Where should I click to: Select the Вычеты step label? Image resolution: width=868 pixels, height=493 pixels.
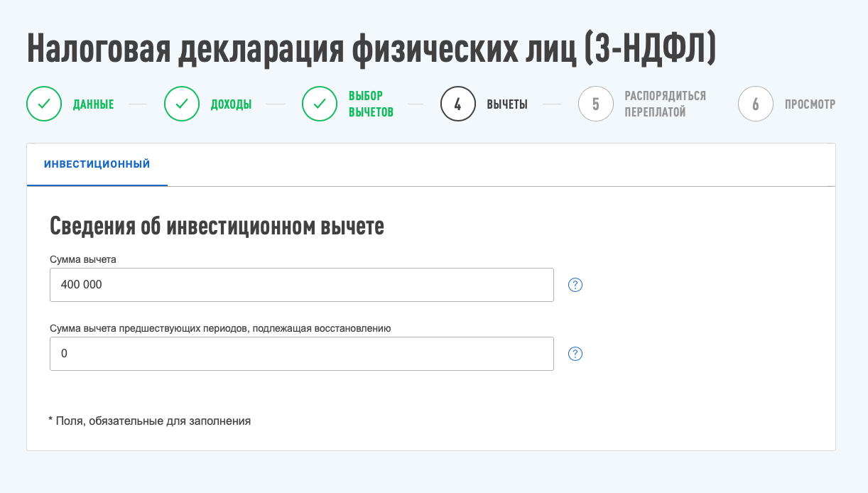pyautogui.click(x=507, y=104)
